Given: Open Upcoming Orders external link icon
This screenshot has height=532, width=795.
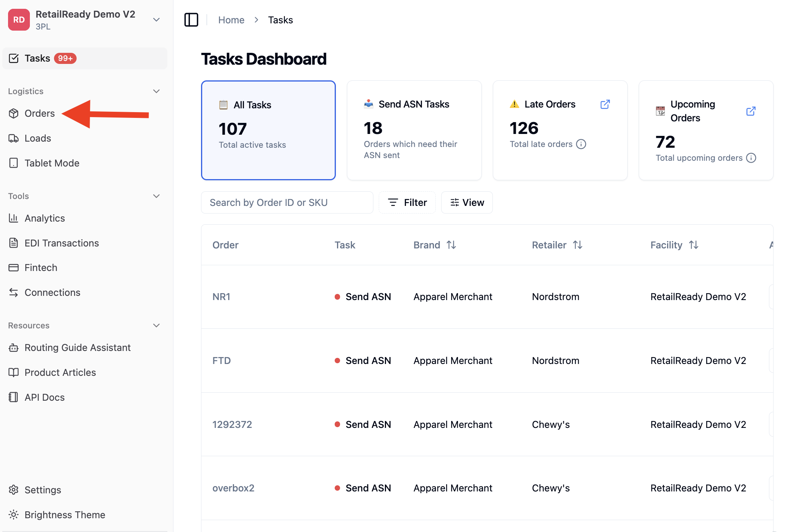Looking at the screenshot, I should tap(751, 111).
